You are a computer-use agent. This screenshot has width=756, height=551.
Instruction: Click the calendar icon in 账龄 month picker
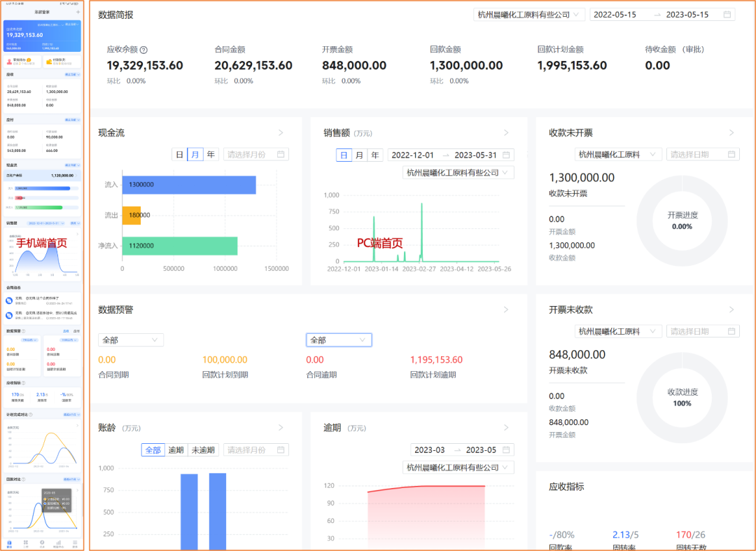(x=281, y=449)
